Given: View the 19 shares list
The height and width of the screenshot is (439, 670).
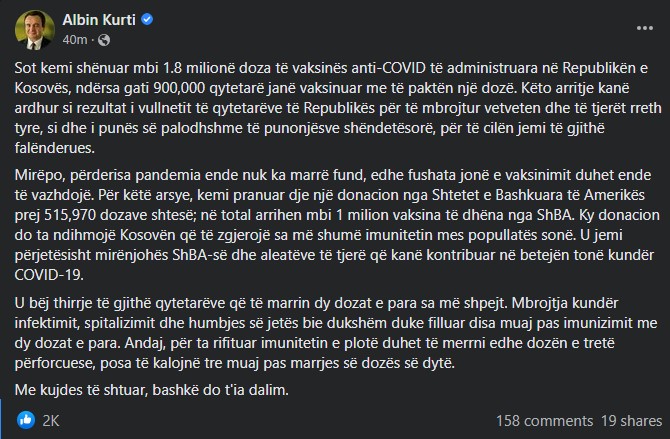Looking at the screenshot, I should [628, 421].
